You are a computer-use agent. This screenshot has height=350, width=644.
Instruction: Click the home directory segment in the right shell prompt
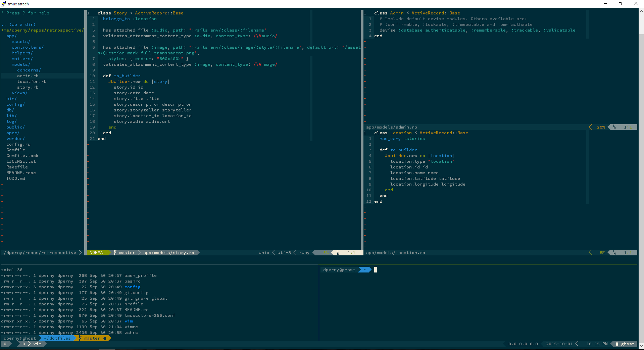pyautogui.click(x=364, y=269)
